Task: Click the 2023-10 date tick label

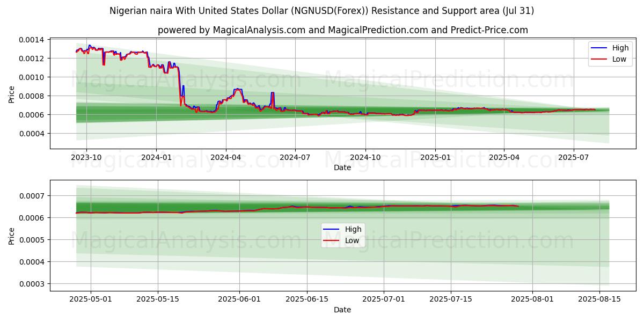Action: pos(87,157)
